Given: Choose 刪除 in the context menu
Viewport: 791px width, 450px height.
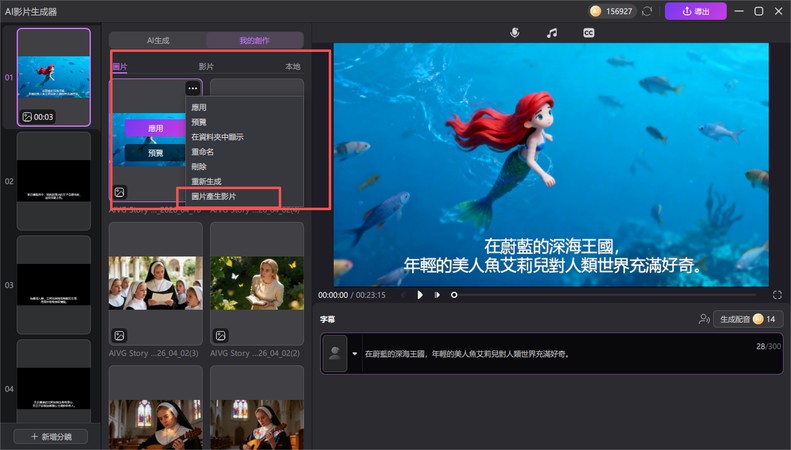Looking at the screenshot, I should pos(199,166).
